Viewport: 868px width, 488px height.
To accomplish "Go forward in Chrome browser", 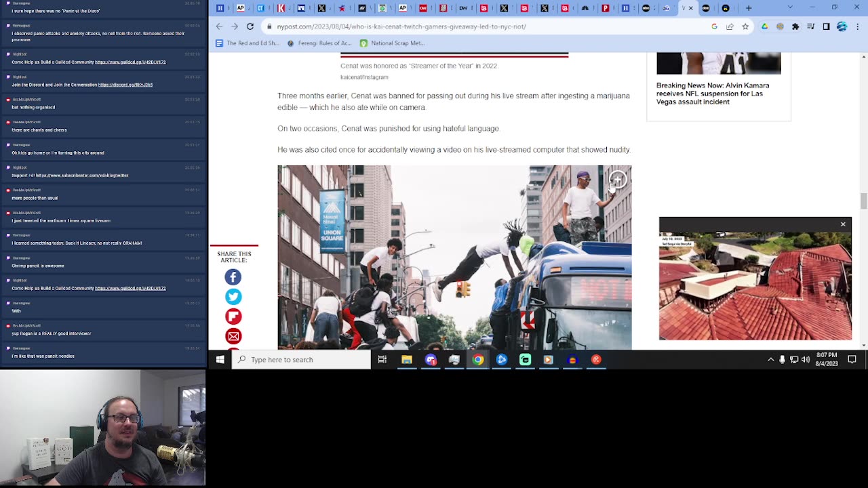I will click(x=235, y=26).
